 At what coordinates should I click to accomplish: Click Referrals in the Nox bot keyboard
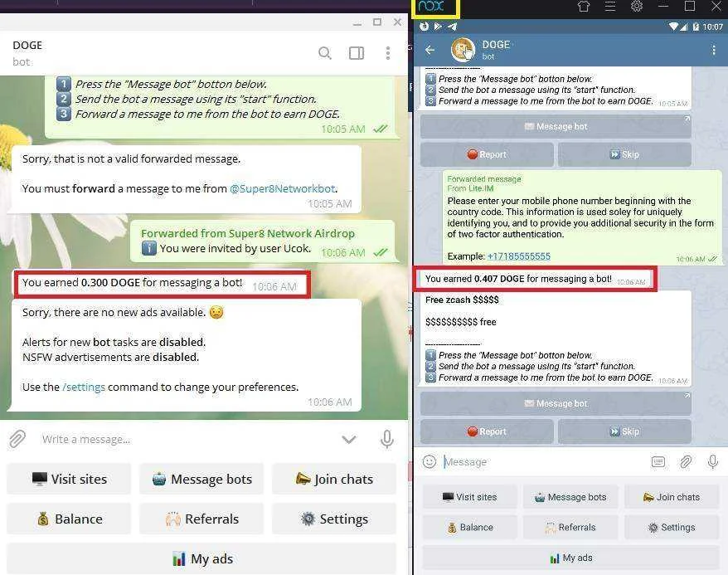click(x=570, y=527)
